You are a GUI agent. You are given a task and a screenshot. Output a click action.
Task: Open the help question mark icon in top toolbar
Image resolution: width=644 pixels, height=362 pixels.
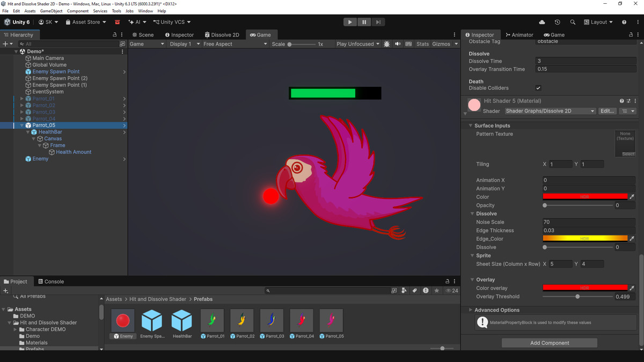pos(624,22)
